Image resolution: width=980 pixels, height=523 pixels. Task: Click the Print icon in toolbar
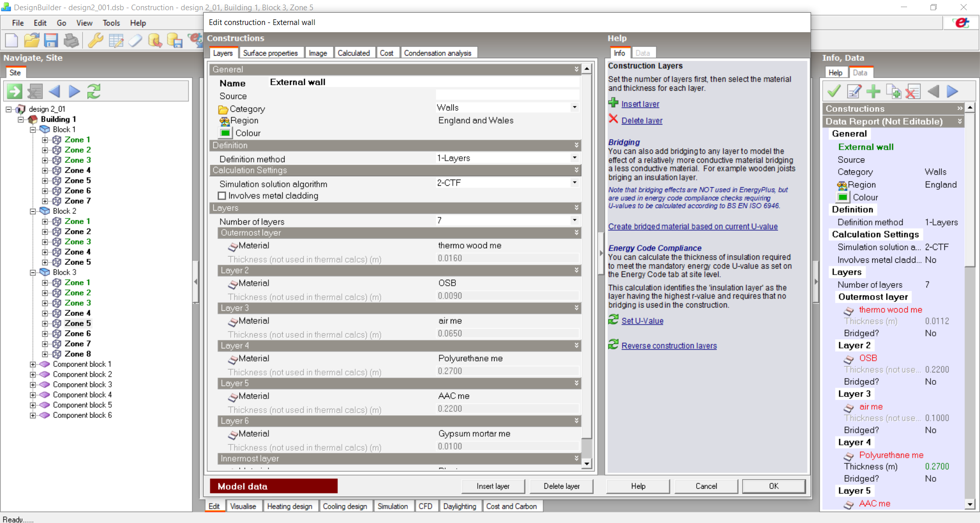(x=71, y=40)
